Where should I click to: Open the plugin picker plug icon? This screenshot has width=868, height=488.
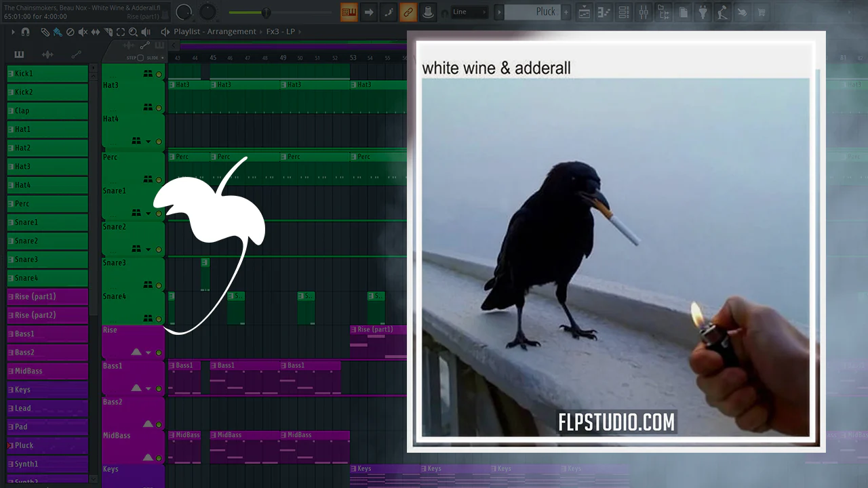pyautogui.click(x=703, y=12)
